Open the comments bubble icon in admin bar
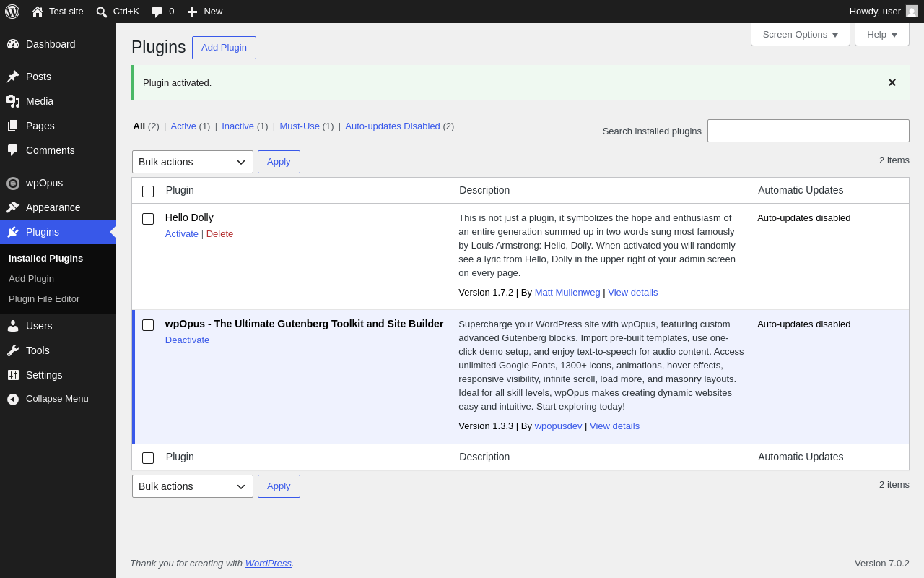The image size is (924, 578). (157, 12)
